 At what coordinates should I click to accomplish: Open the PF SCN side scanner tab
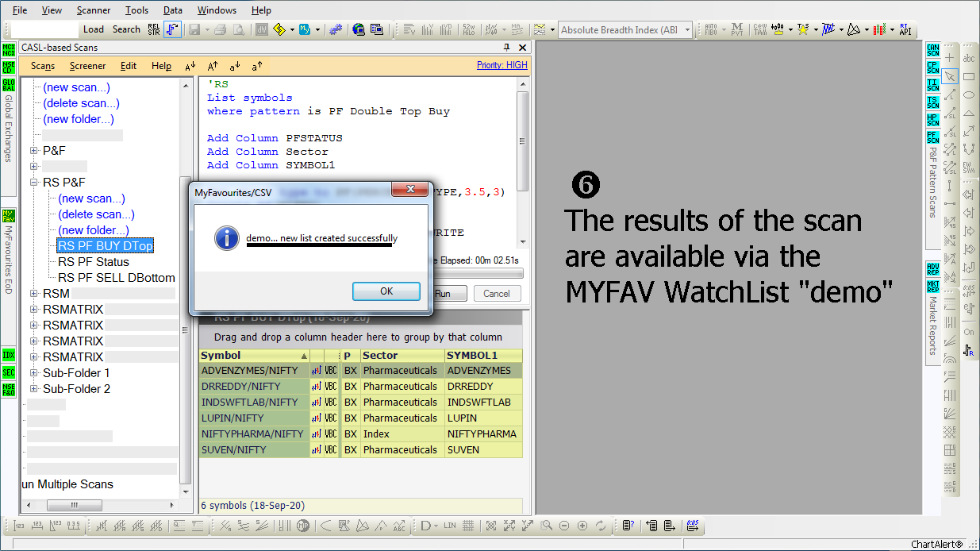(x=933, y=137)
